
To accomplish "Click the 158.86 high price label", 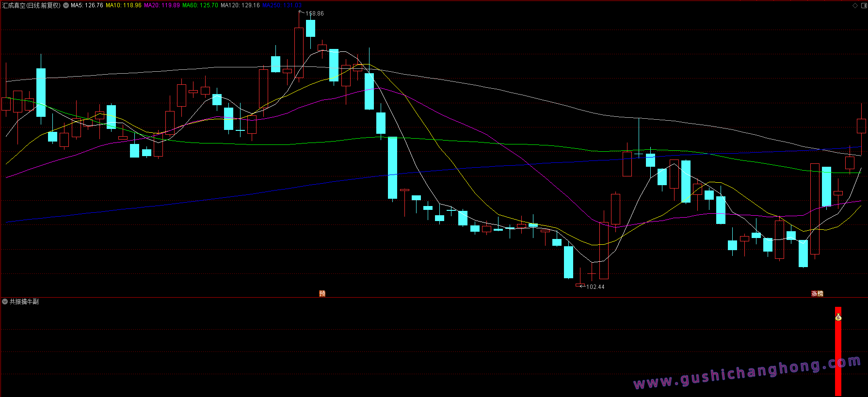I will pyautogui.click(x=315, y=14).
